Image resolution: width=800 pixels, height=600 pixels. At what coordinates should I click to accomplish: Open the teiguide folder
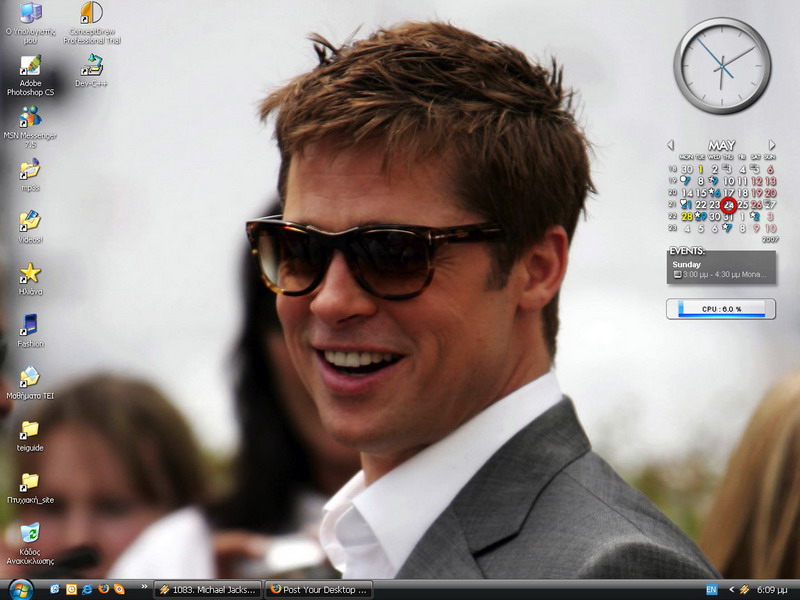30,429
